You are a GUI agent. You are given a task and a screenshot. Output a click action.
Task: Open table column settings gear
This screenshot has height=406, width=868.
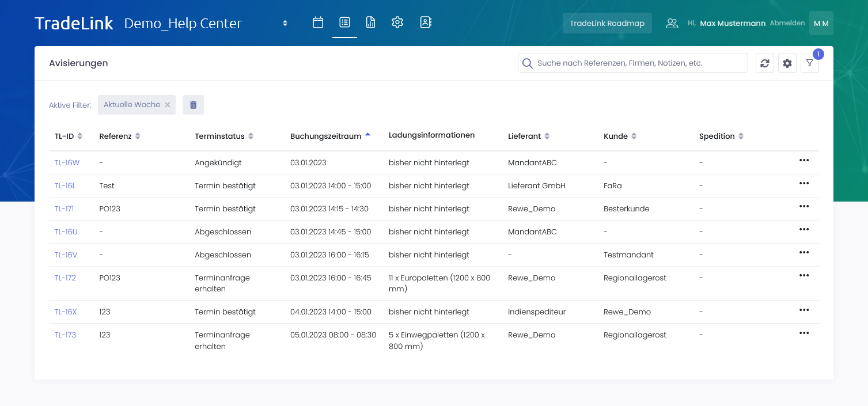(787, 63)
